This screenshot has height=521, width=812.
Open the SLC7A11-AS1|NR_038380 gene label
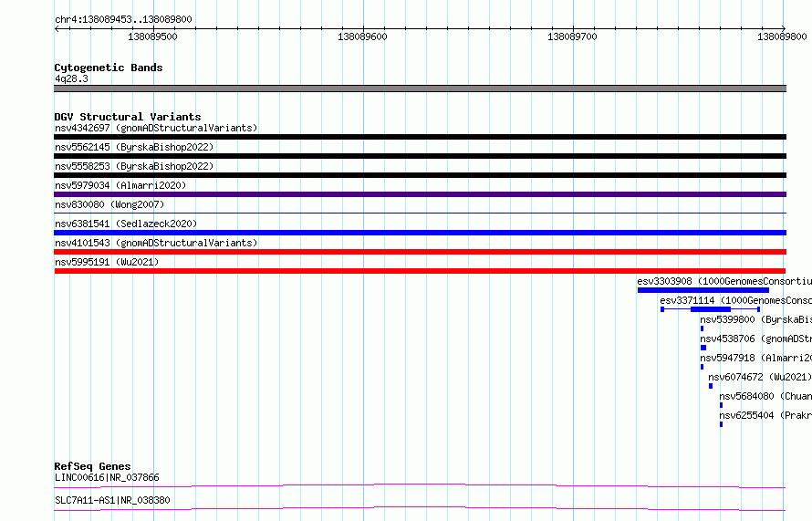(112, 500)
